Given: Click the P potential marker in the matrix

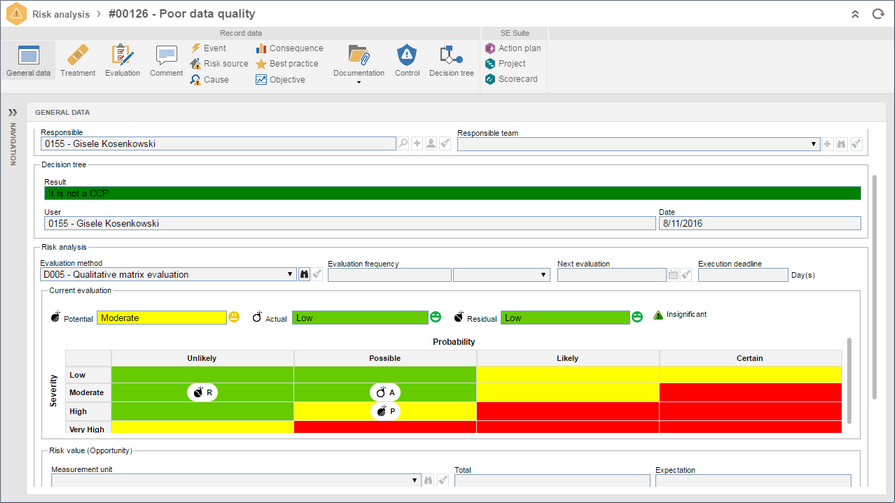Looking at the screenshot, I should pyautogui.click(x=385, y=411).
